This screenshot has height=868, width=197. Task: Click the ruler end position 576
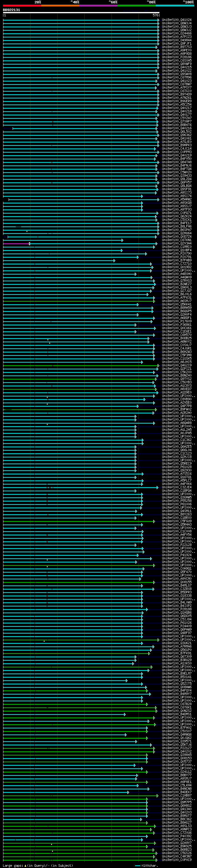[x=155, y=15]
